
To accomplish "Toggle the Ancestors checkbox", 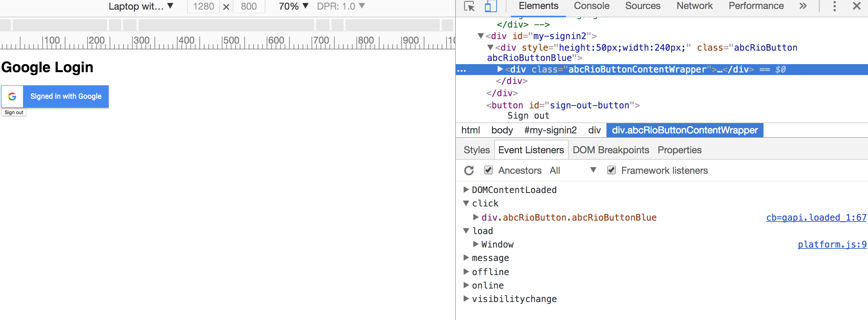I will 488,170.
